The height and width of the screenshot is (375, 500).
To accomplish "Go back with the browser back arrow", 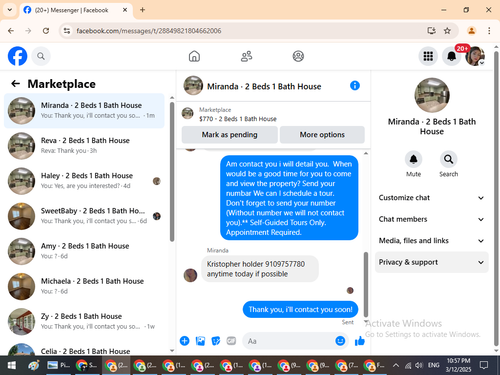I will click(x=11, y=31).
